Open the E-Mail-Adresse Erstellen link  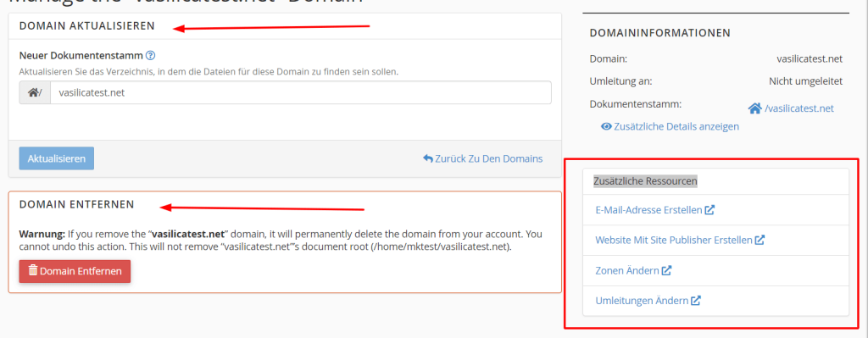tap(655, 209)
